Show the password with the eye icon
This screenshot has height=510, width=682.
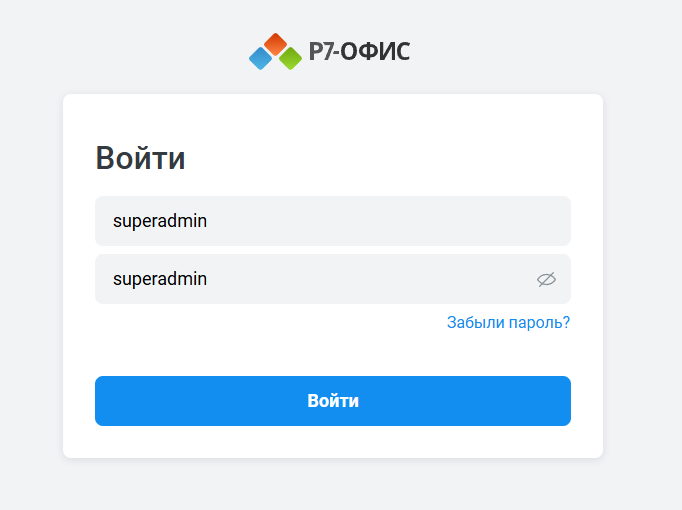546,279
